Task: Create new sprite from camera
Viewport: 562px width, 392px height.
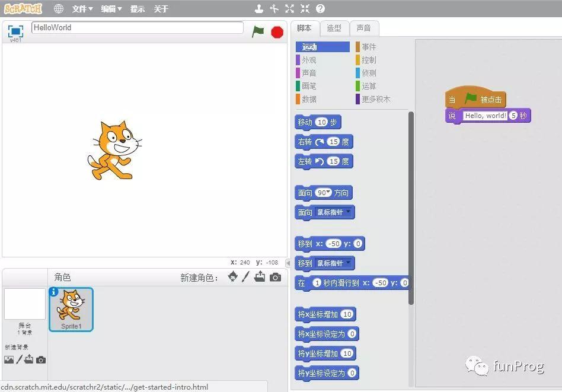Action: click(x=275, y=277)
